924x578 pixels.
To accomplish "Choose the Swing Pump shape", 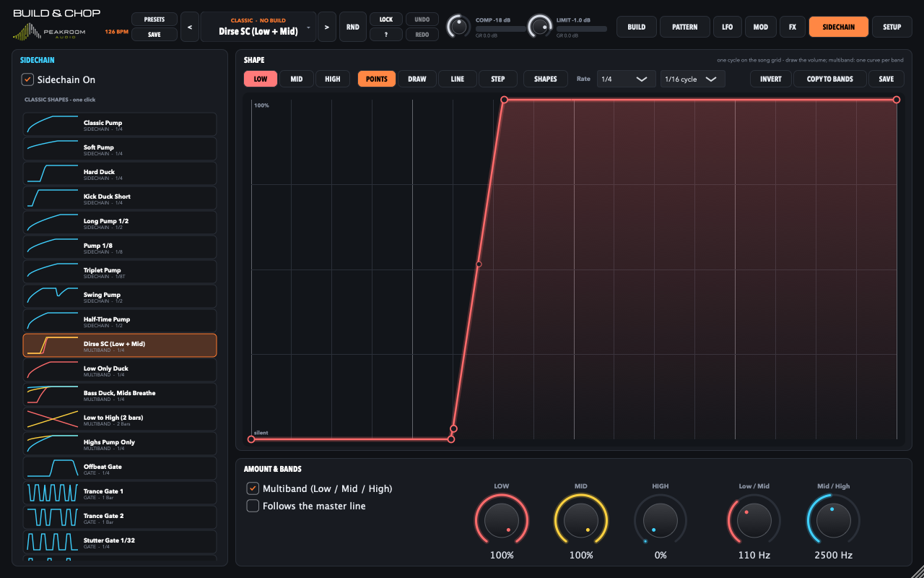I will (120, 296).
